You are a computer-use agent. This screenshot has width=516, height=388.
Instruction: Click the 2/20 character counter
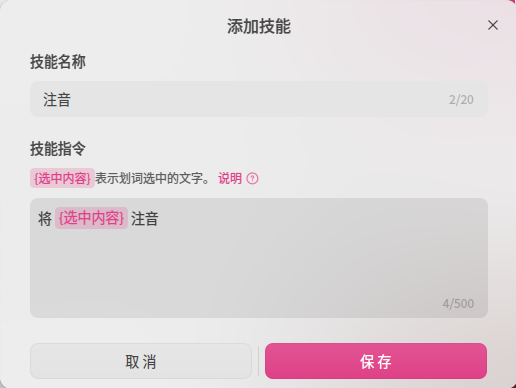[461, 100]
